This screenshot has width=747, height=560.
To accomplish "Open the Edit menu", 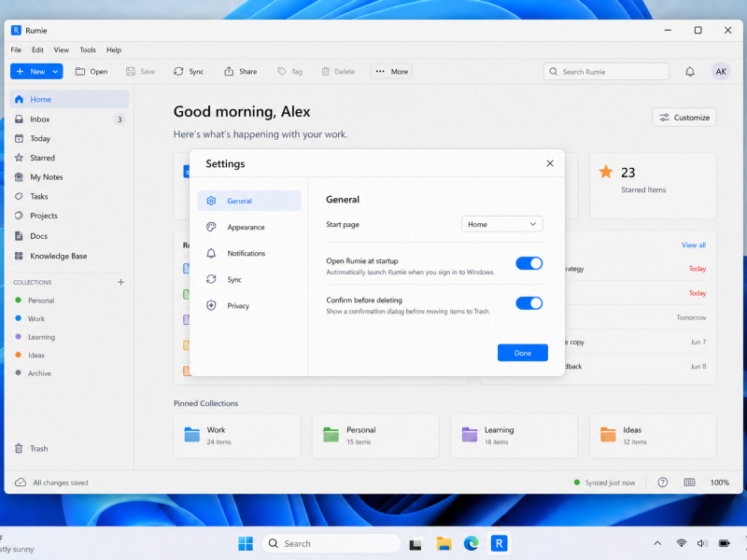I will click(x=37, y=49).
